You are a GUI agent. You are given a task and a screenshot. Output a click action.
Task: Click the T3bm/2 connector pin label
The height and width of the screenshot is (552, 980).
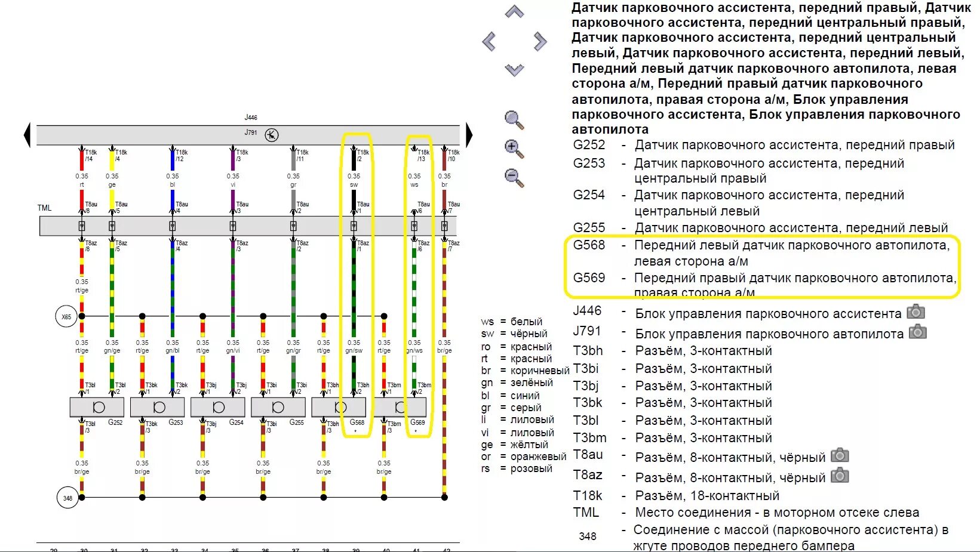tap(424, 388)
